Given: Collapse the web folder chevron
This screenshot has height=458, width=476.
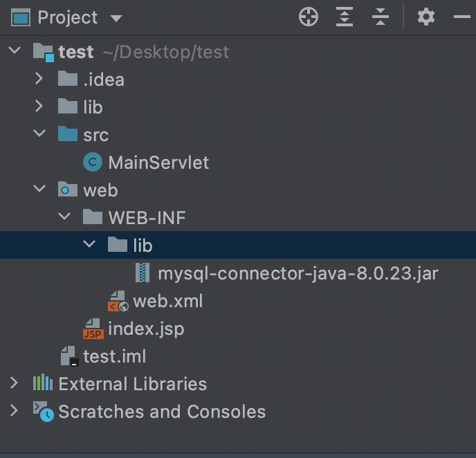Looking at the screenshot, I should pyautogui.click(x=39, y=188).
